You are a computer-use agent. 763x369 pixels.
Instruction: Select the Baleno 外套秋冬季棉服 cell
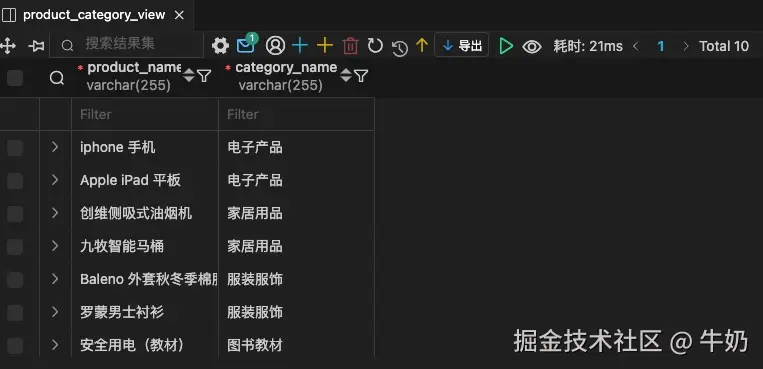(x=145, y=279)
